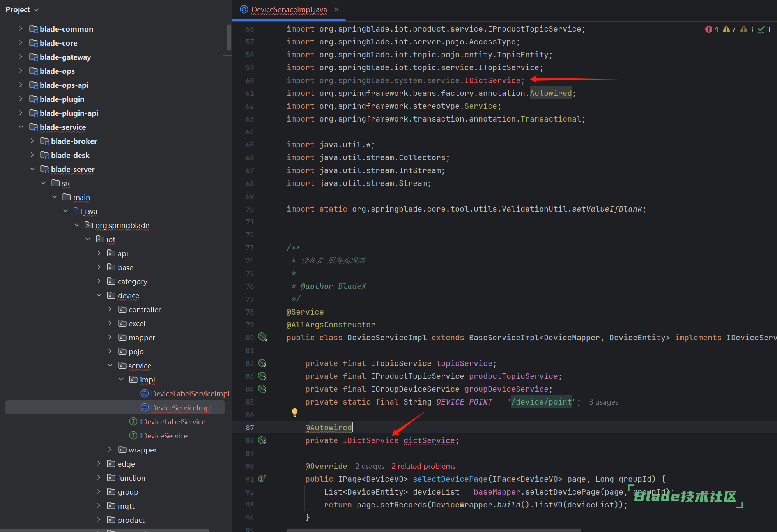This screenshot has width=777, height=532.
Task: Expand the blade-ops module
Action: 21,71
